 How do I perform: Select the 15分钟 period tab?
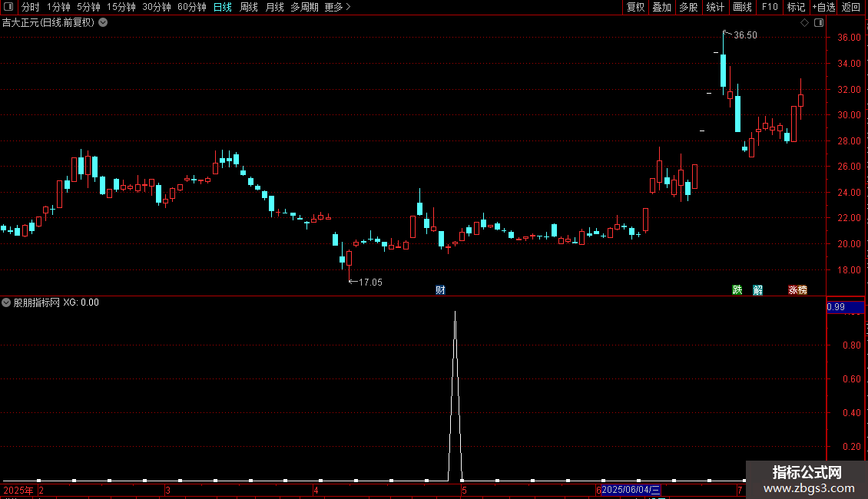[121, 7]
